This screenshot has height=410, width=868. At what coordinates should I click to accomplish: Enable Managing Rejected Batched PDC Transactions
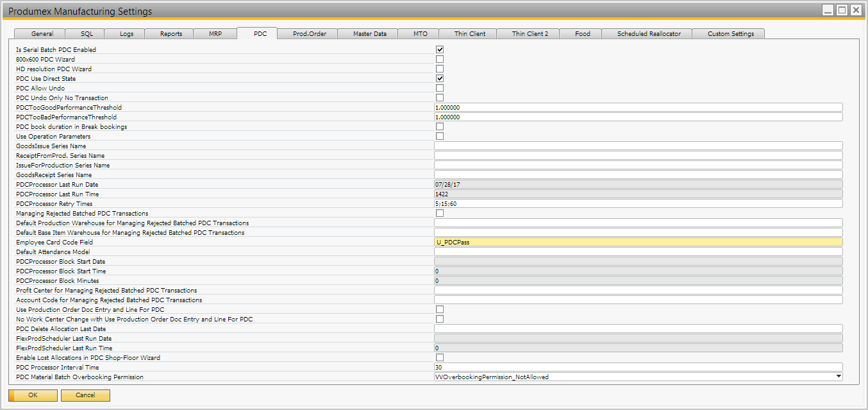[440, 213]
